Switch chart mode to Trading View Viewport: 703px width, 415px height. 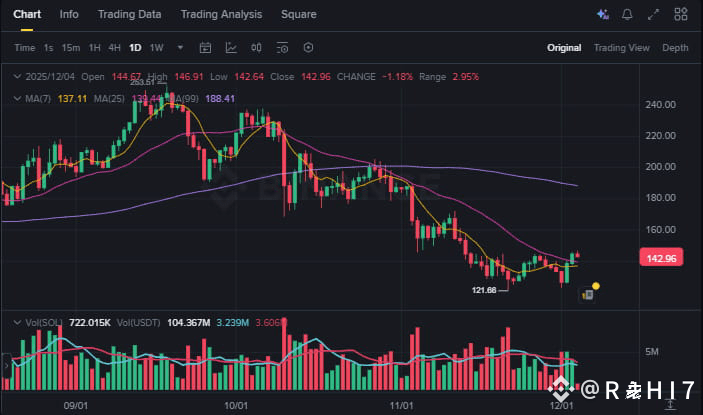click(621, 48)
